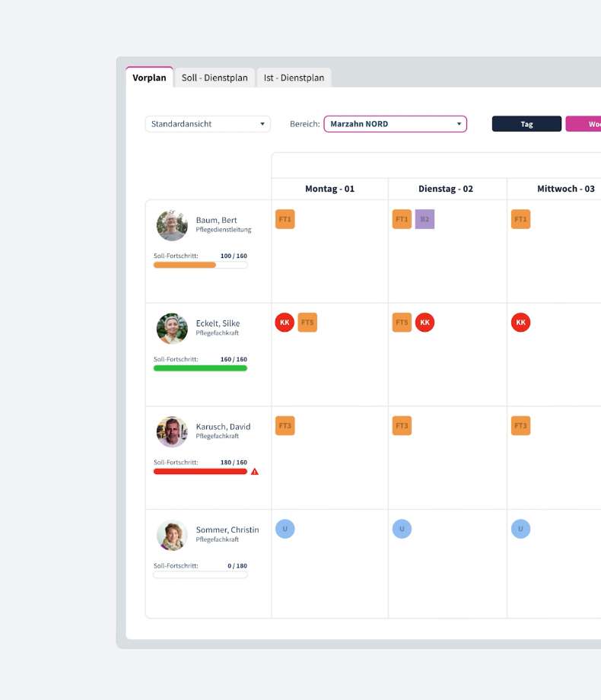Click the 160 / 160 progress value
Image resolution: width=601 pixels, height=700 pixels.
point(234,359)
